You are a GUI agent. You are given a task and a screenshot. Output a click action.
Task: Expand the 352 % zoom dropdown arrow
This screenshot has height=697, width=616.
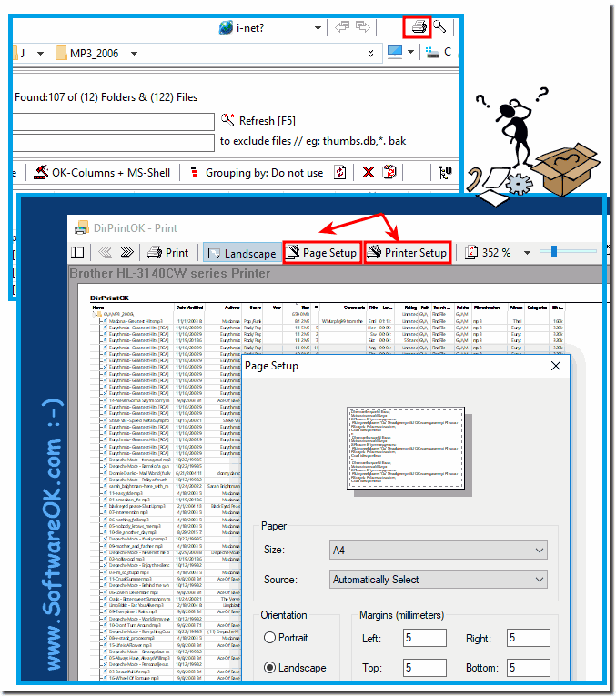click(x=527, y=253)
